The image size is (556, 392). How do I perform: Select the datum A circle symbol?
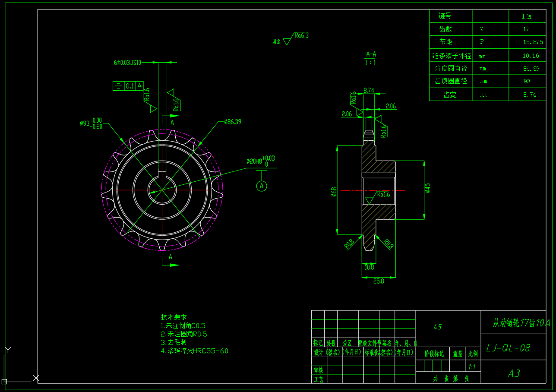tap(262, 186)
